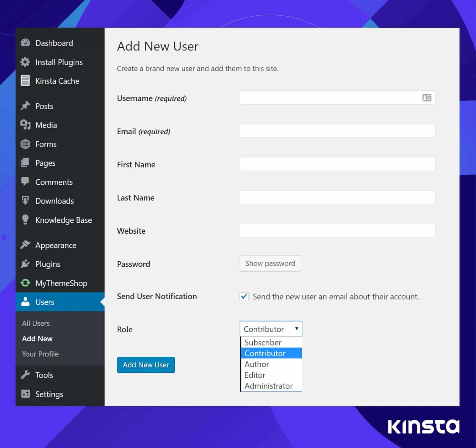Go to Your Profile in Users submenu

coord(40,354)
